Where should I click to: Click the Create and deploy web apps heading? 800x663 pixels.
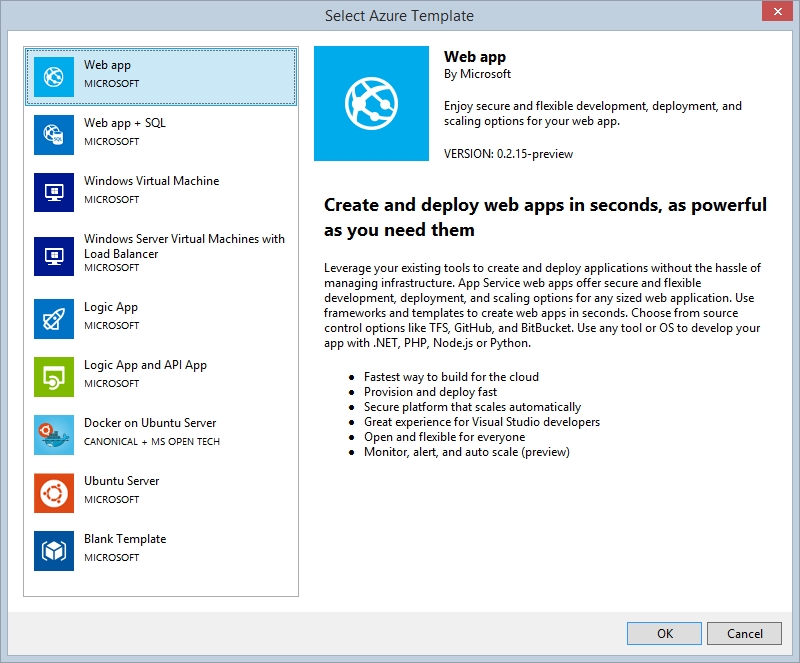click(x=545, y=217)
